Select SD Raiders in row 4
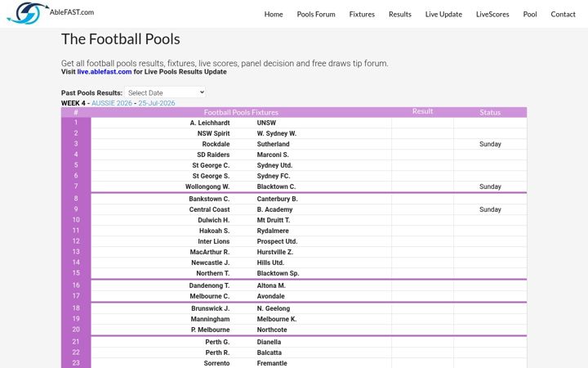The width and height of the screenshot is (588, 368). (213, 155)
